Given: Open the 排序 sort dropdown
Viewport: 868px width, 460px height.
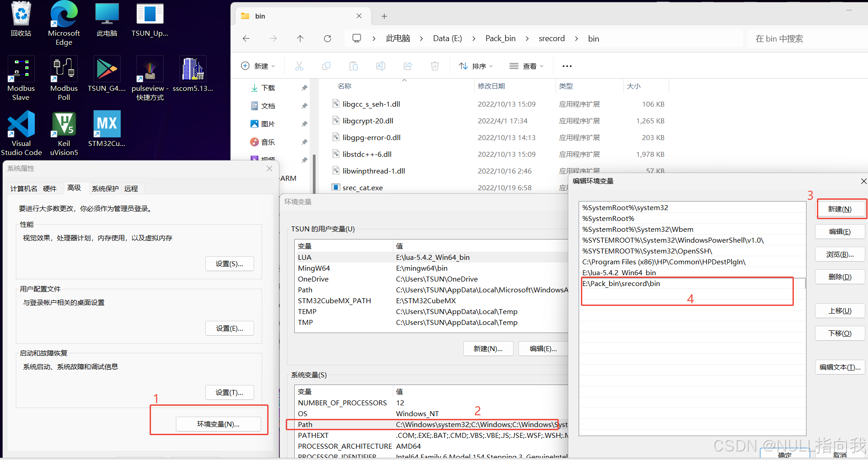Looking at the screenshot, I should click(x=476, y=66).
